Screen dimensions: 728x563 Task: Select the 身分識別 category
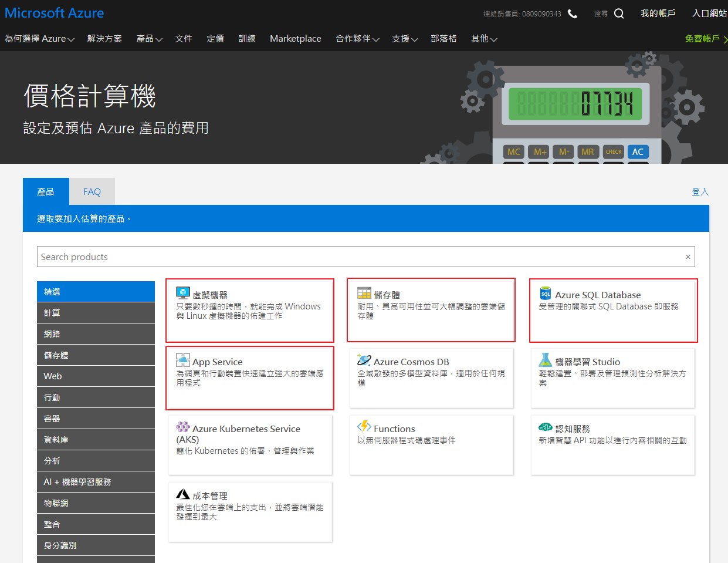pos(96,545)
